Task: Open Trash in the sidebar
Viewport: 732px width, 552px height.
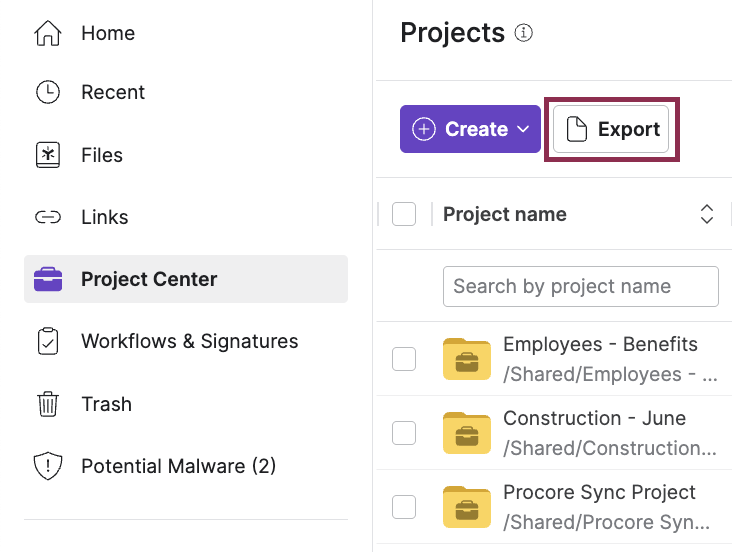Action: pyautogui.click(x=186, y=404)
